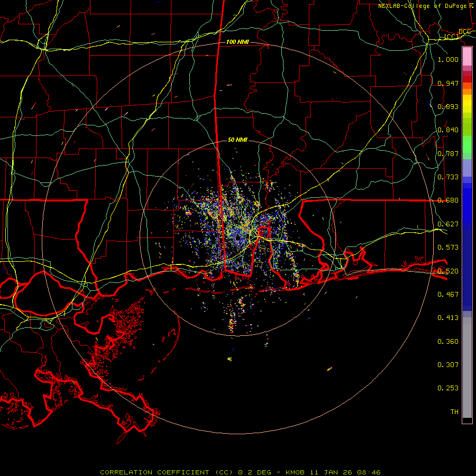
Task: Click the bright green segment of color bar
Action: (467, 144)
